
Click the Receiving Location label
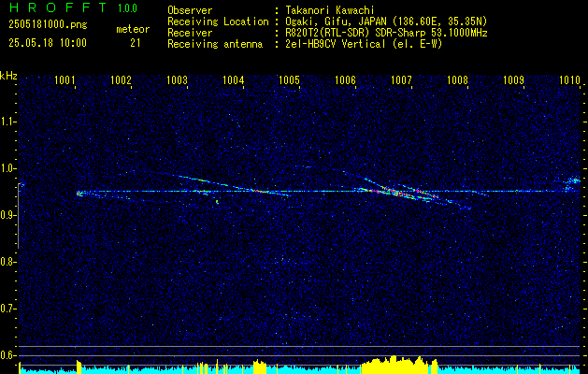[x=218, y=22]
